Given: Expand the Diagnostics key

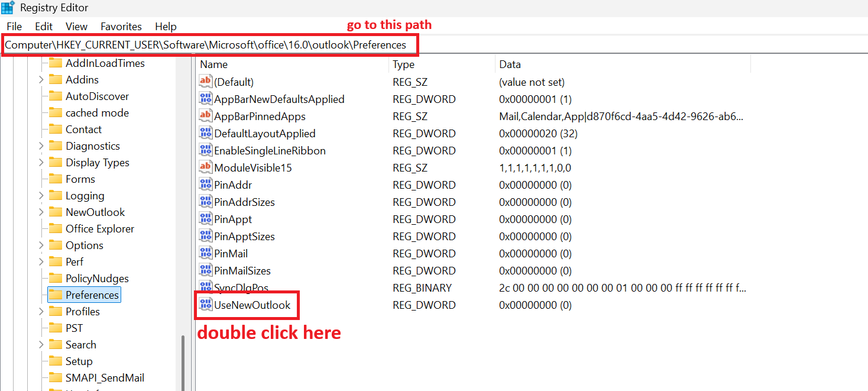Looking at the screenshot, I should 41,146.
